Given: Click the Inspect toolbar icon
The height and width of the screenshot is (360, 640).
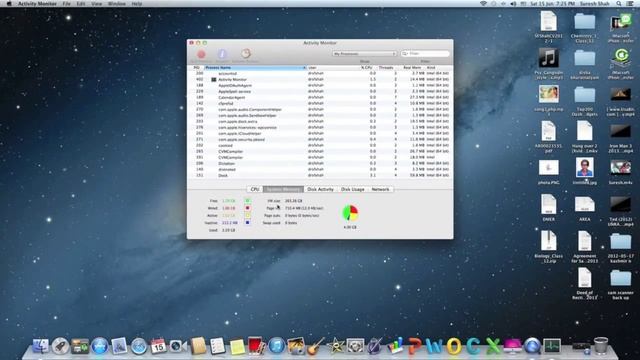Looking at the screenshot, I should pos(222,54).
